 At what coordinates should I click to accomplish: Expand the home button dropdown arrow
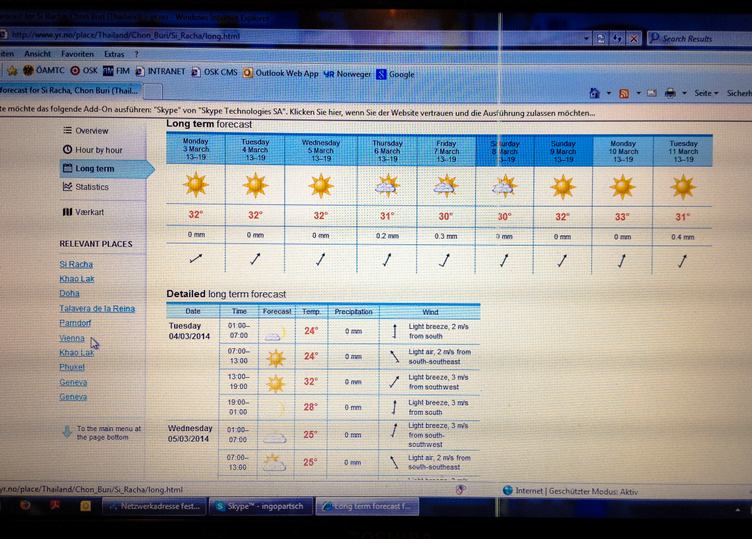[x=608, y=93]
